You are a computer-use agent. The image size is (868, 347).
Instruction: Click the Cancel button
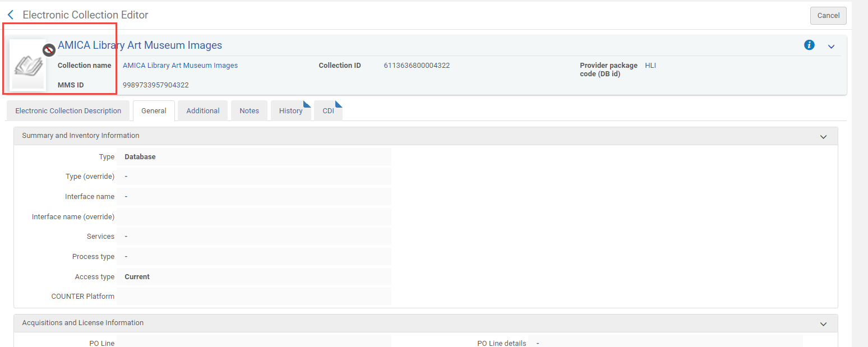click(x=828, y=16)
